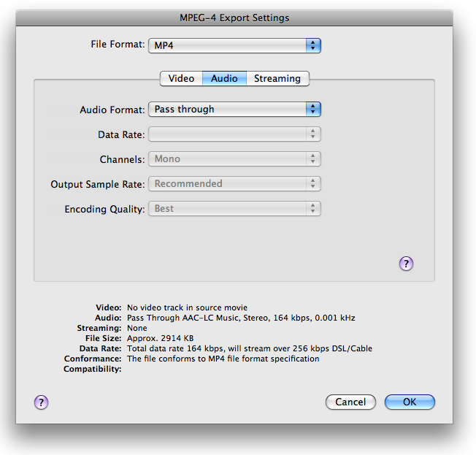Click the blue arrows of File Format popup
The height and width of the screenshot is (455, 476).
click(313, 45)
